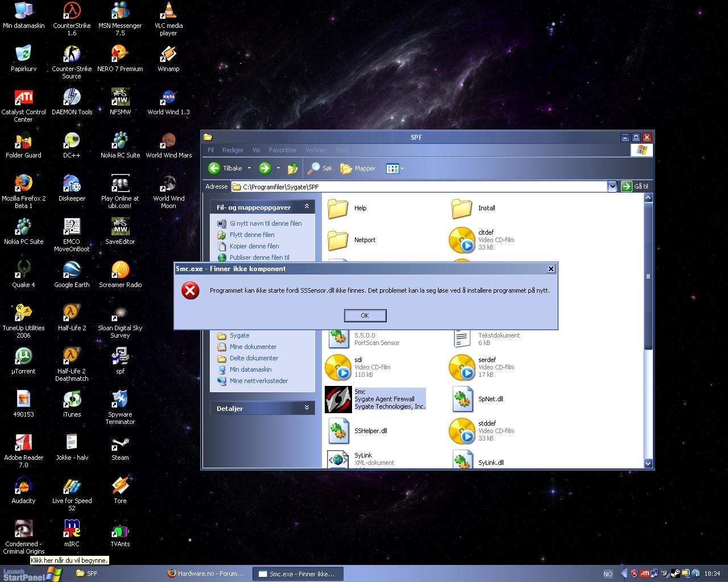The image size is (728, 582).
Task: Open the Rediger menu
Action: click(233, 150)
